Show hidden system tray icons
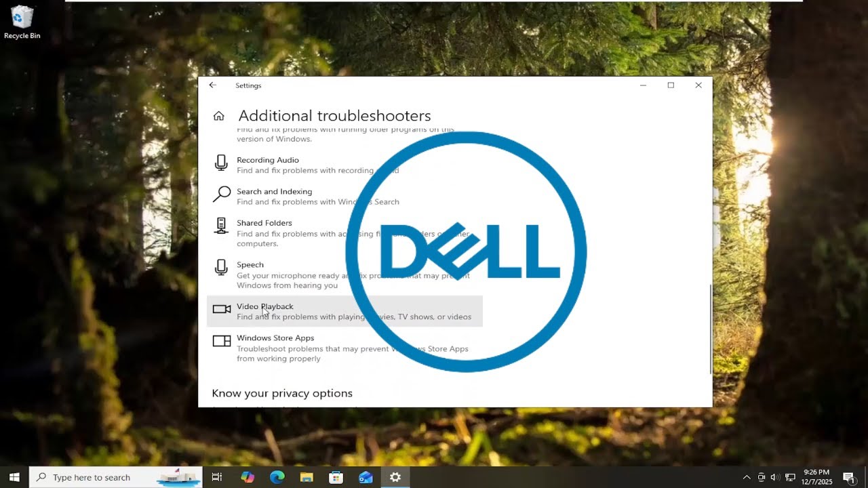 [x=747, y=477]
